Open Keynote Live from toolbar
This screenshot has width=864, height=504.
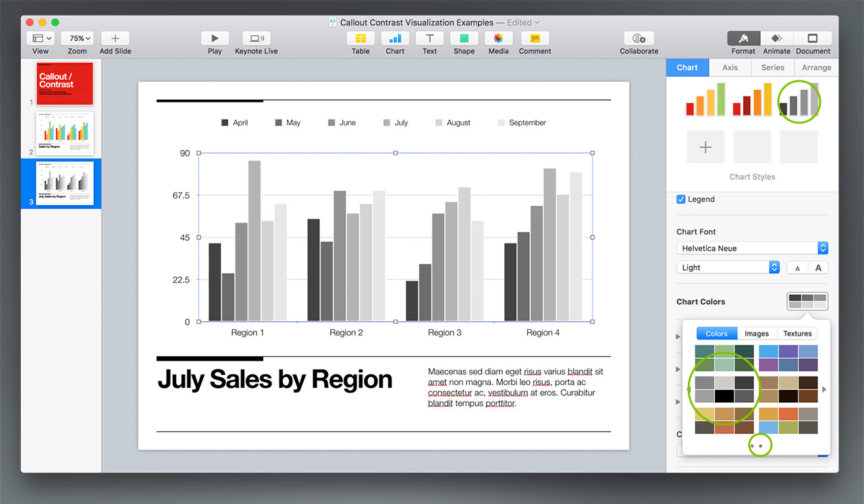click(256, 39)
